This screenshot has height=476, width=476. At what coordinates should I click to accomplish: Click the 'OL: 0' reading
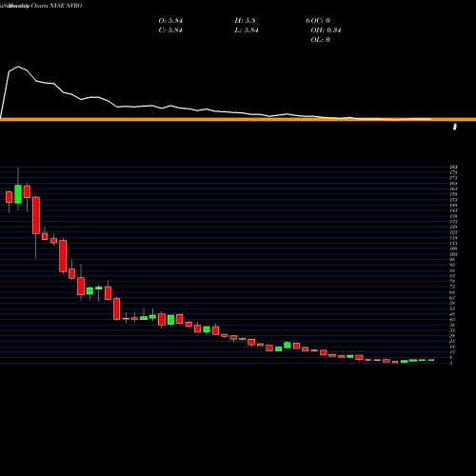320,40
